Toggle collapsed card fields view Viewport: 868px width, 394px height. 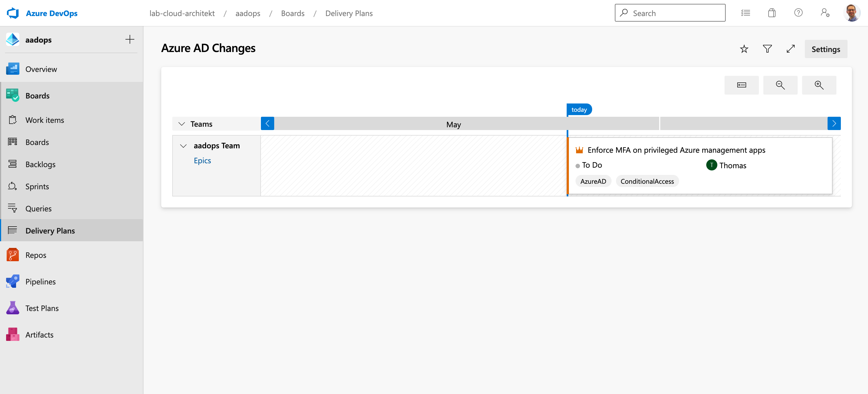tap(742, 85)
